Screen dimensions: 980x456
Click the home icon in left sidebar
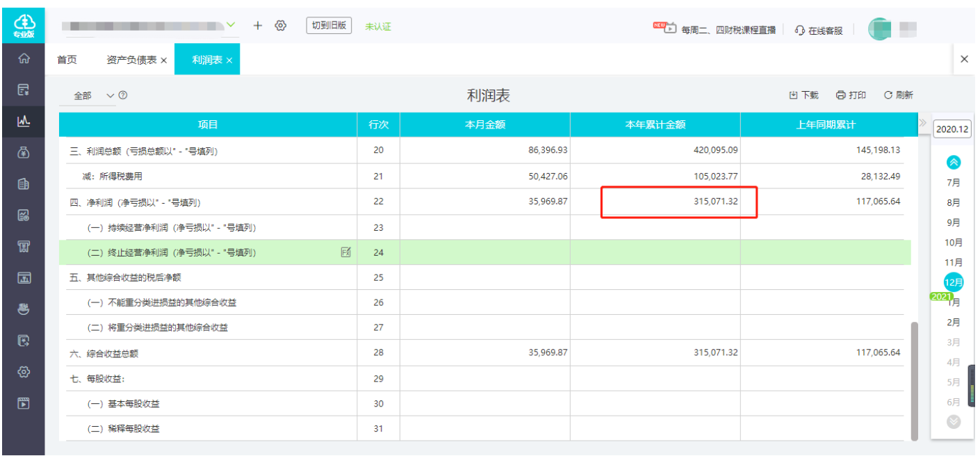pyautogui.click(x=24, y=59)
